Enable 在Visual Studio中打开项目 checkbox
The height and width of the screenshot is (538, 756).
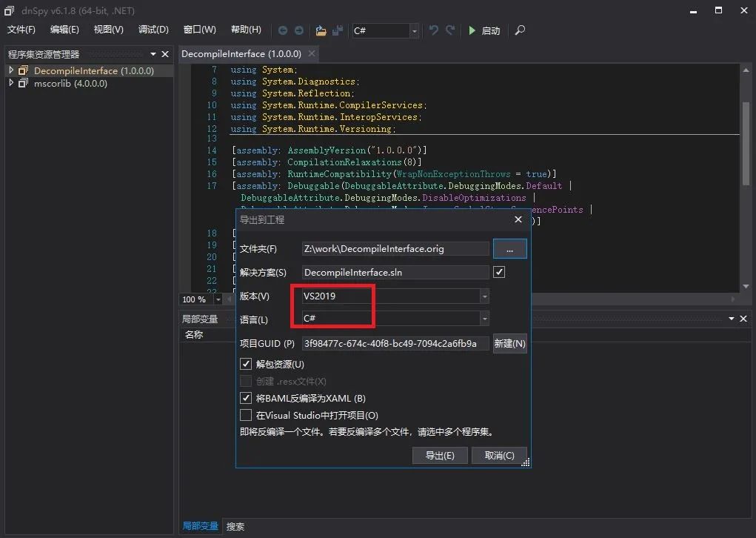click(x=246, y=415)
